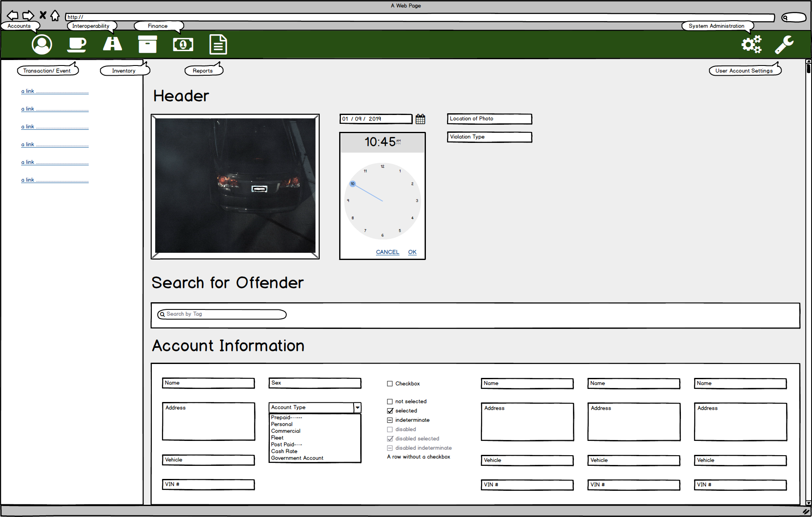Select 'Fleet' in Account Type list

(x=277, y=438)
